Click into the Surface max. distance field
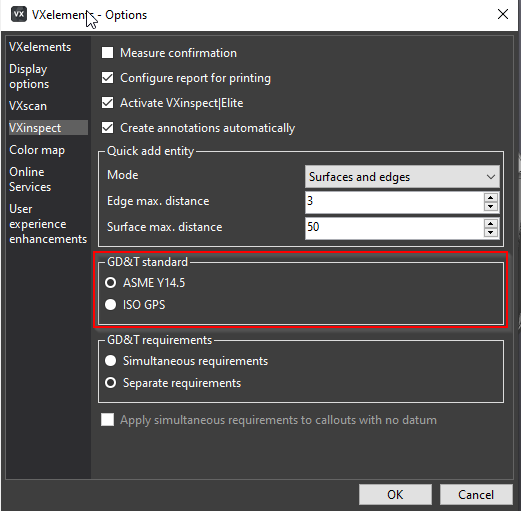The image size is (521, 511). click(x=394, y=228)
